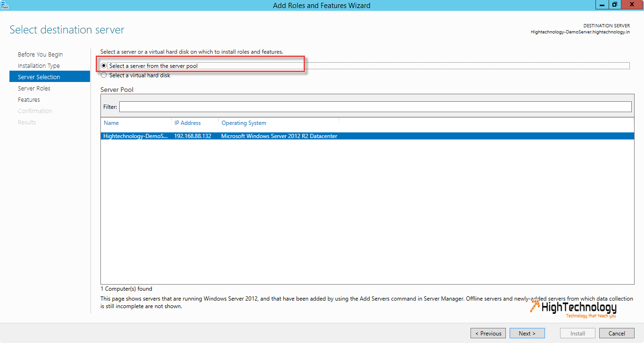Select the Hightechnology-DemoS... server row

point(367,136)
